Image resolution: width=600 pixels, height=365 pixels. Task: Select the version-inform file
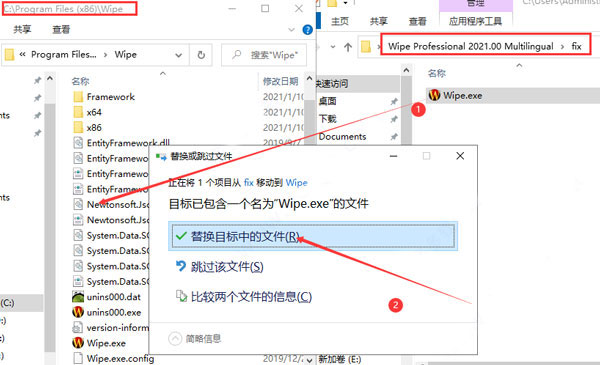pyautogui.click(x=111, y=328)
